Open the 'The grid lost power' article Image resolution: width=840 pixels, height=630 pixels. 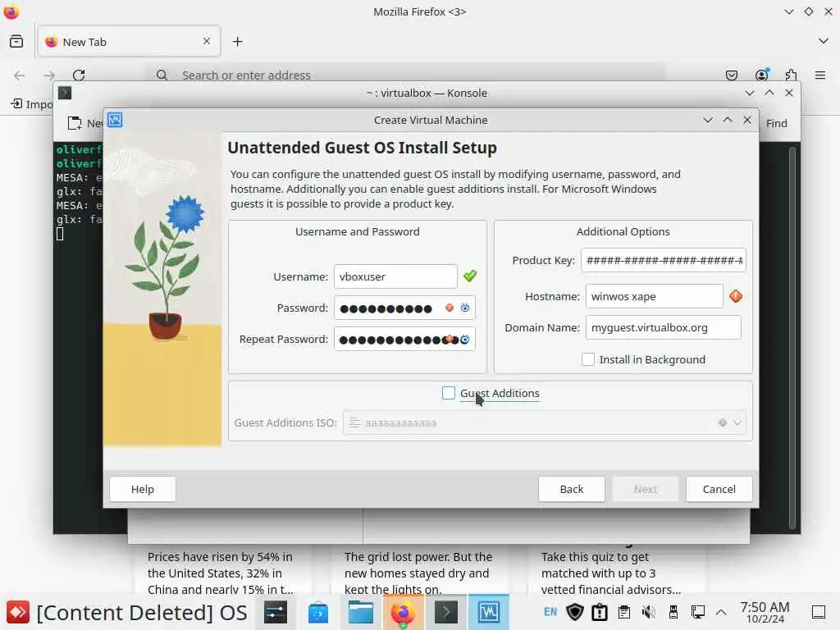pos(418,573)
